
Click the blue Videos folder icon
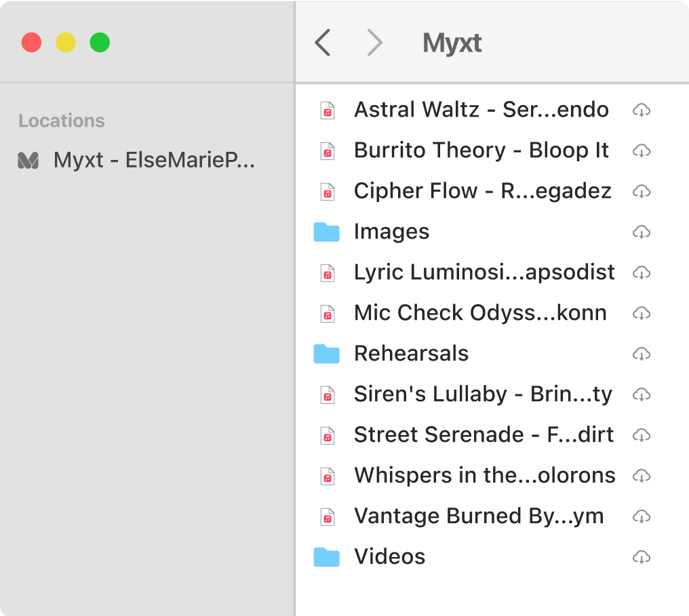(328, 557)
